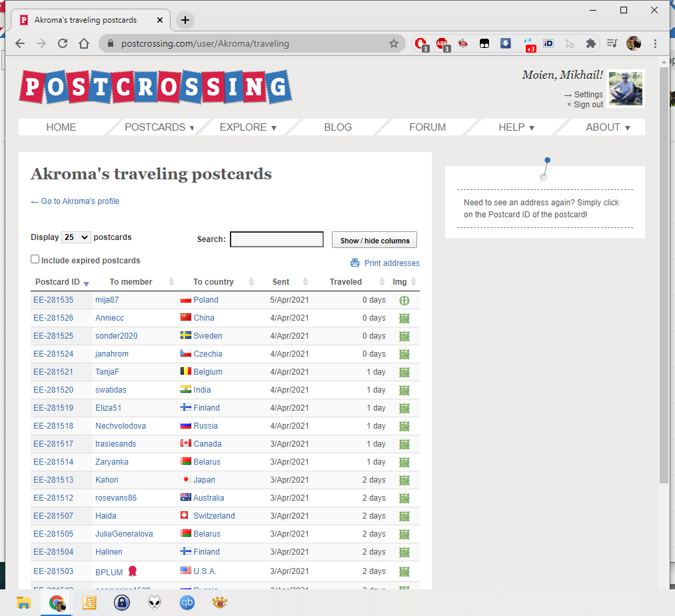The width and height of the screenshot is (675, 616).
Task: Open File Explorer from the taskbar
Action: coord(24,603)
